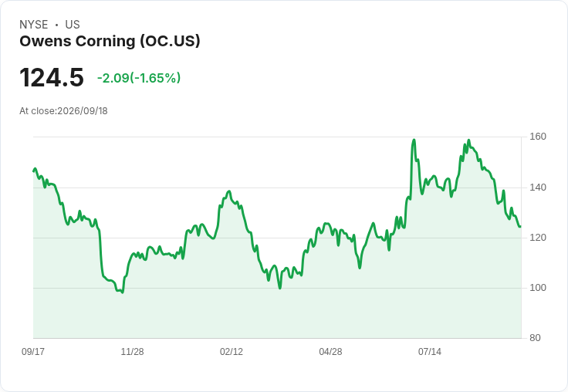Click the 04/28 date axis label
Image resolution: width=568 pixels, height=392 pixels.
pos(330,351)
